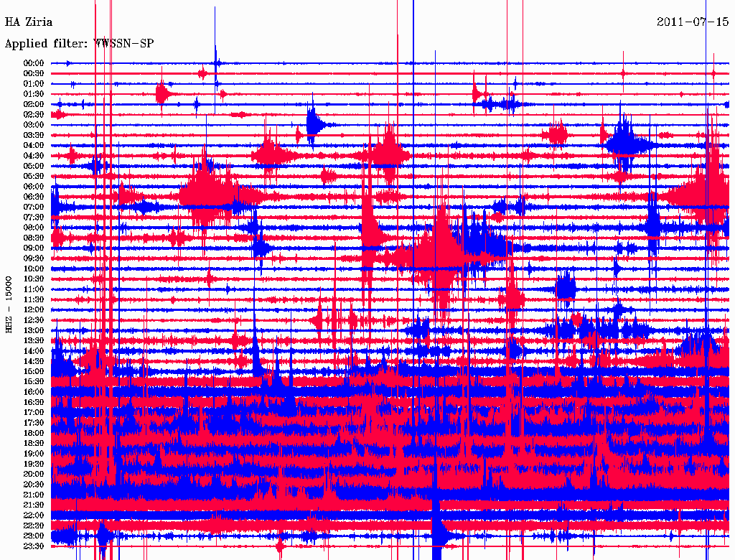Viewport: 735px width, 560px height.
Task: Select the 12:00 time label
Action: [x=34, y=309]
